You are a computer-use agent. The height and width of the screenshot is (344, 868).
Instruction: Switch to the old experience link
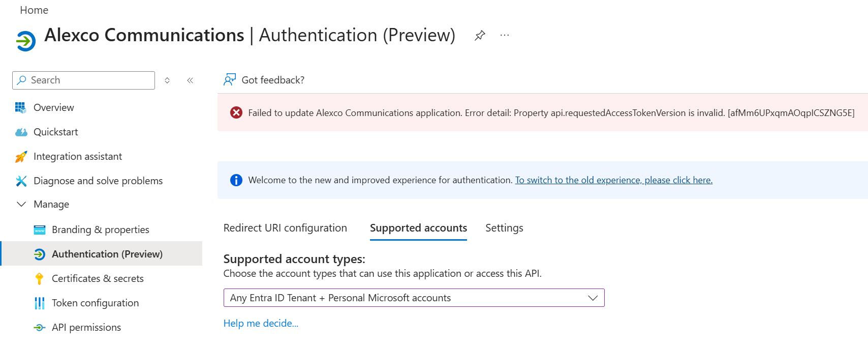point(614,180)
